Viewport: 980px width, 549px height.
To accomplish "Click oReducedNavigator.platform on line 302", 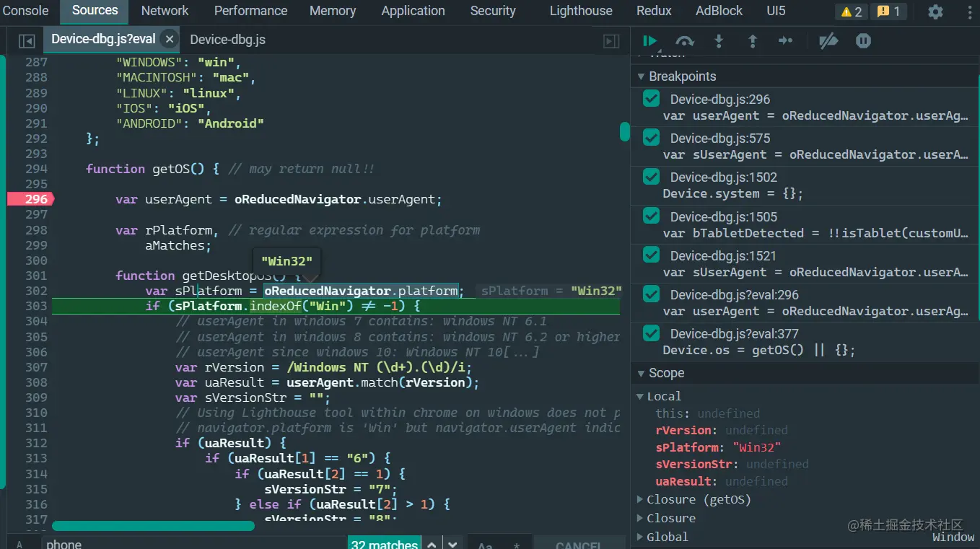I will tap(361, 291).
